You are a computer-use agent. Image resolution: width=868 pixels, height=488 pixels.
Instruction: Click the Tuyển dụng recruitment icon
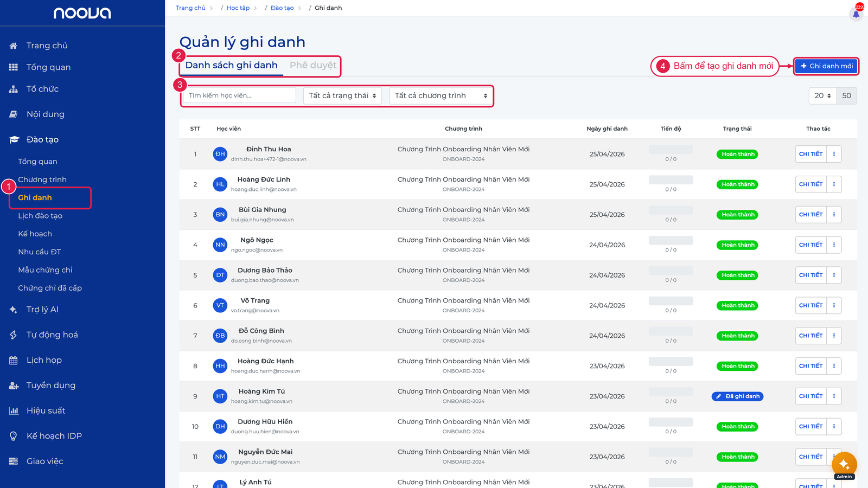point(14,386)
